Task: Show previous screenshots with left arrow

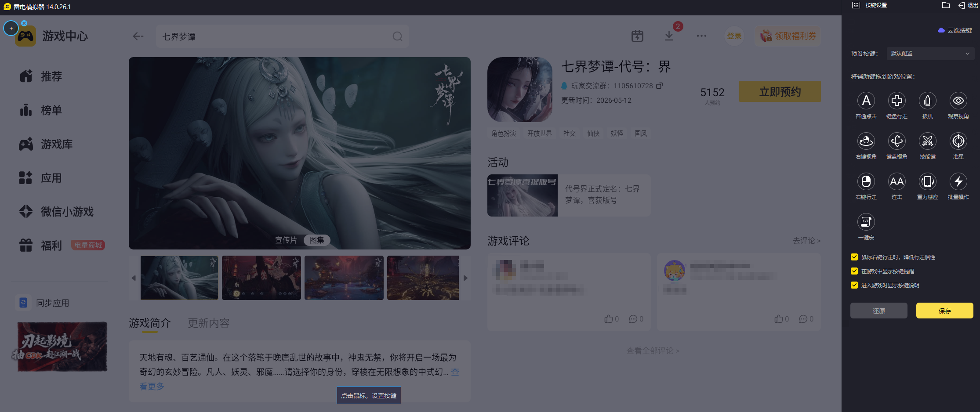Action: coord(134,278)
